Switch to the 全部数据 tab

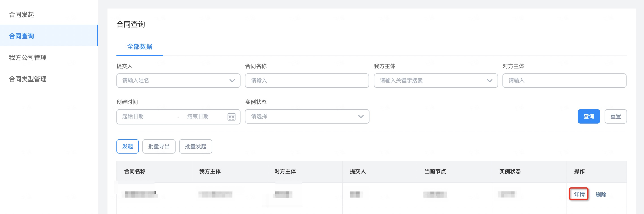point(140,47)
